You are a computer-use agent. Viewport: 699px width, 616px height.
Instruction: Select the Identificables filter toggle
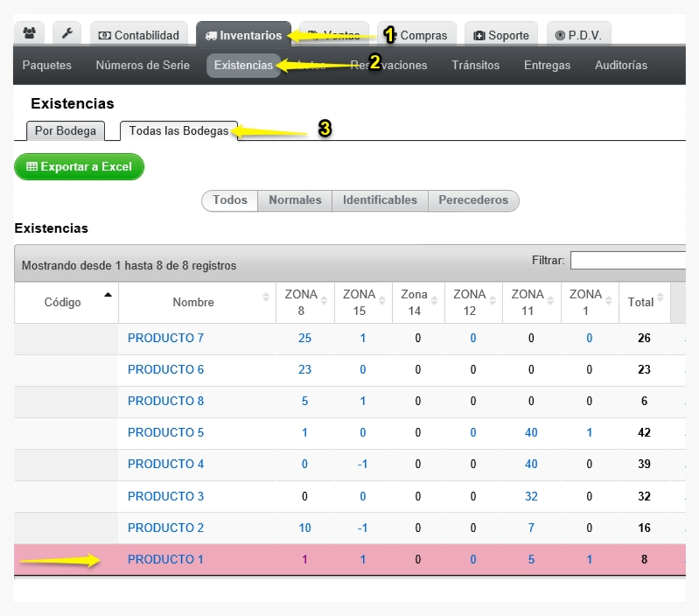click(x=380, y=200)
